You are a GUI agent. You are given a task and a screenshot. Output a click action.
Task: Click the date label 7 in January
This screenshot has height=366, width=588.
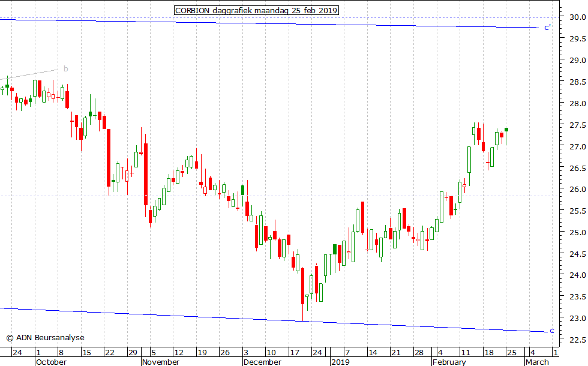347,353
